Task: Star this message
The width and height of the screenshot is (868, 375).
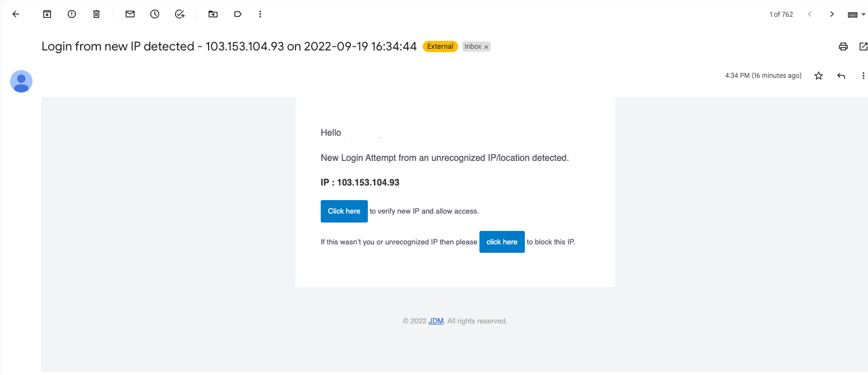Action: [x=819, y=76]
